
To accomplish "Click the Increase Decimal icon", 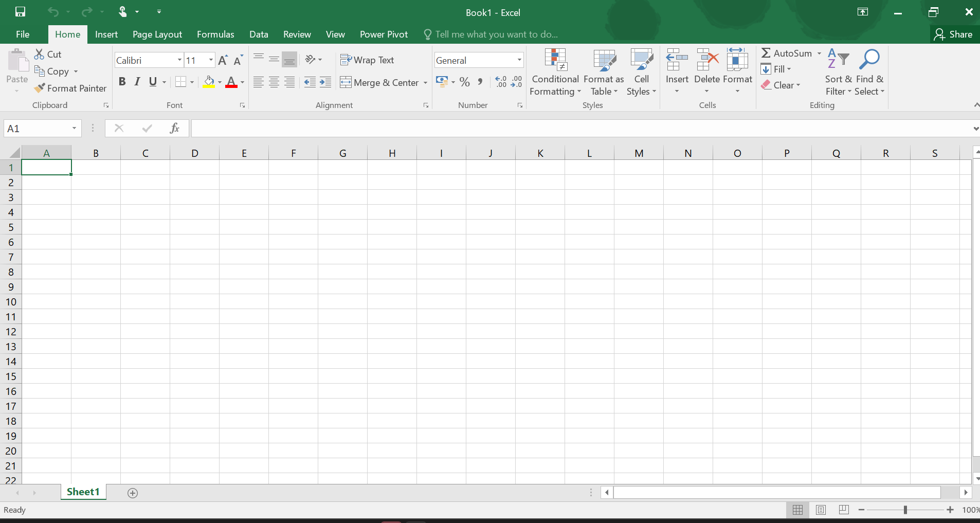I will click(501, 82).
